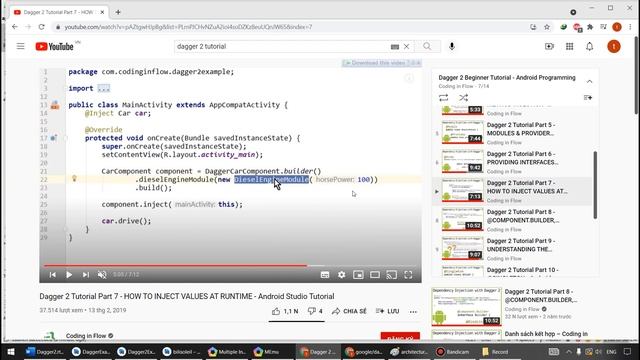Open the Windows Start menu
The width and height of the screenshot is (640, 360).
(11, 351)
